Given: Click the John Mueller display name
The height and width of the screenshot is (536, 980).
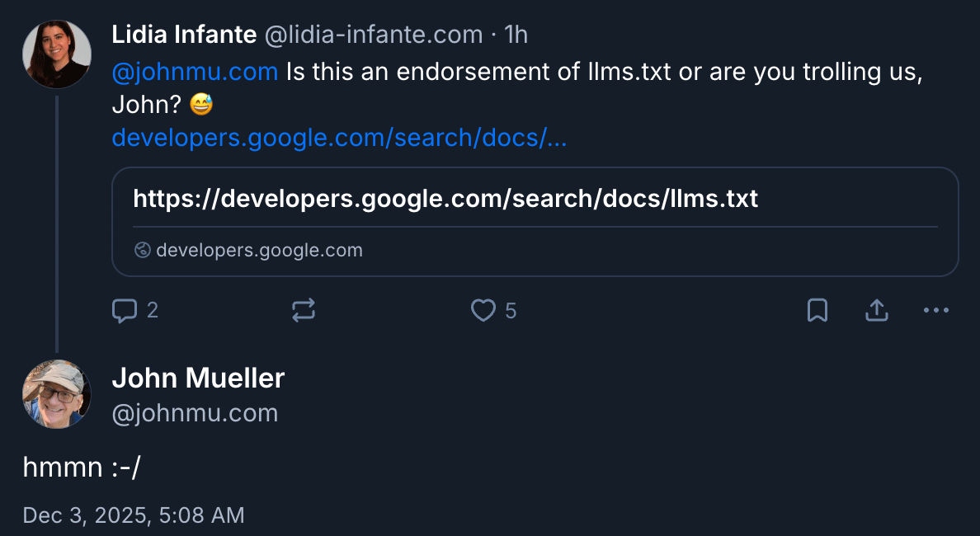Looking at the screenshot, I should point(198,378).
